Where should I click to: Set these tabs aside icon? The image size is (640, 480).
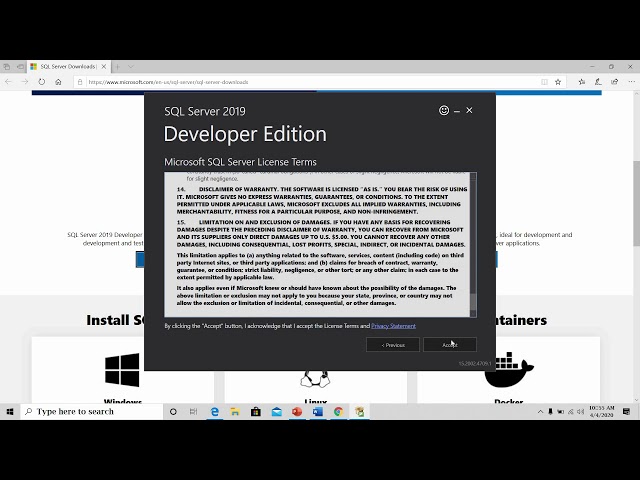click(x=20, y=67)
